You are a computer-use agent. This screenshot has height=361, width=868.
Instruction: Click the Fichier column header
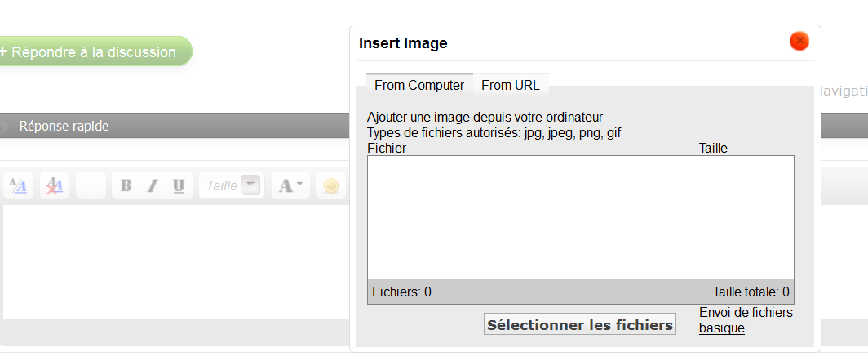(x=387, y=149)
